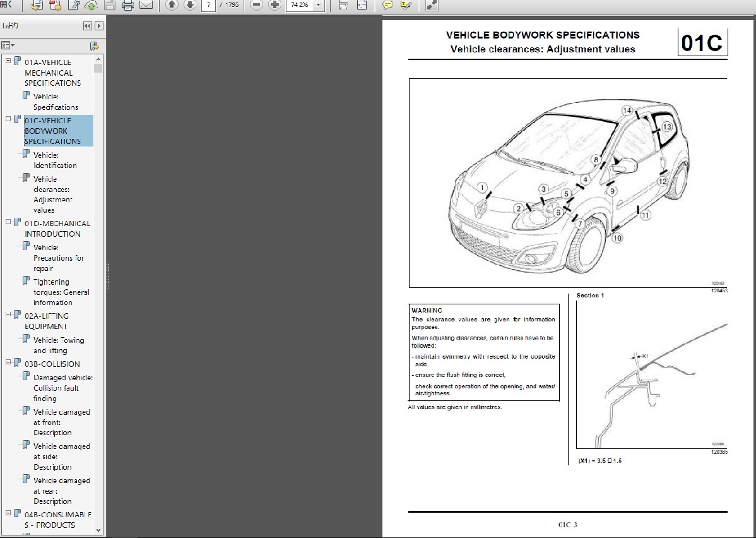
Task: Click the 74.2% zoom value field
Action: [x=300, y=5]
